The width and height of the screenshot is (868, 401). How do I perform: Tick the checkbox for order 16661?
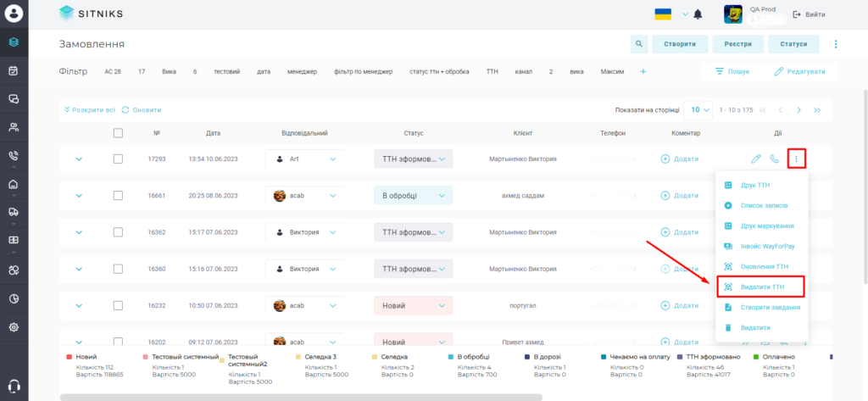(118, 196)
